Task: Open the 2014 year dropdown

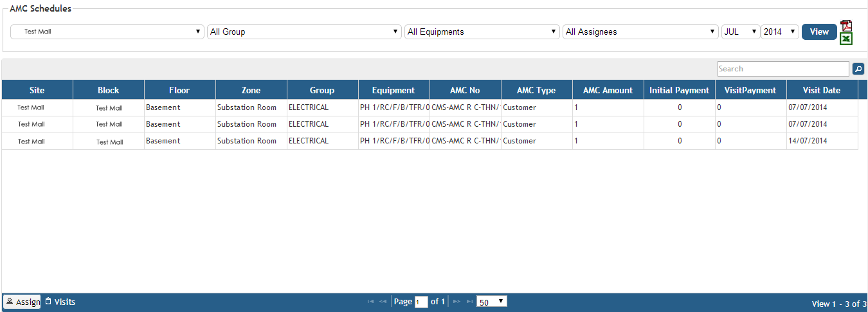Action: 780,32
